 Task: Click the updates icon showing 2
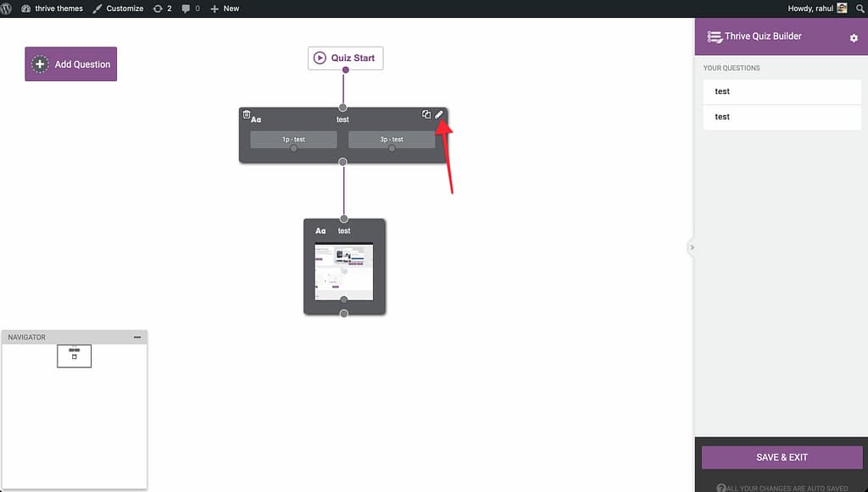[162, 8]
